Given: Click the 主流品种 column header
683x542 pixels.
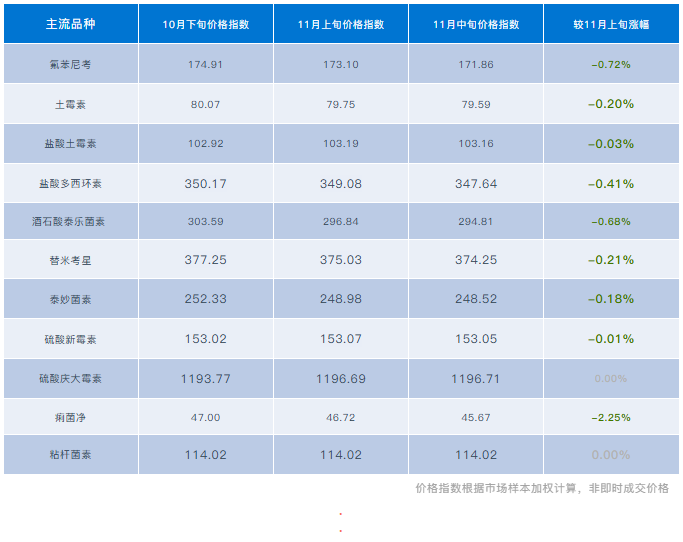Looking at the screenshot, I should (x=69, y=24).
